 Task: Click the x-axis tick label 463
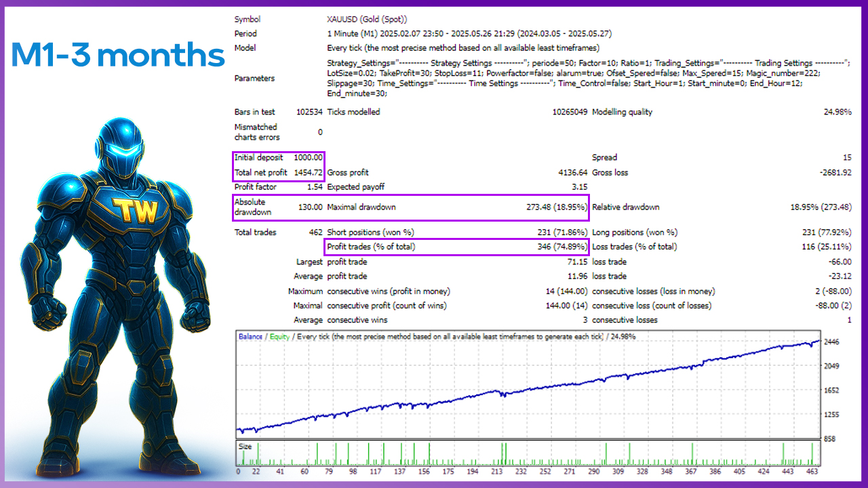(812, 472)
